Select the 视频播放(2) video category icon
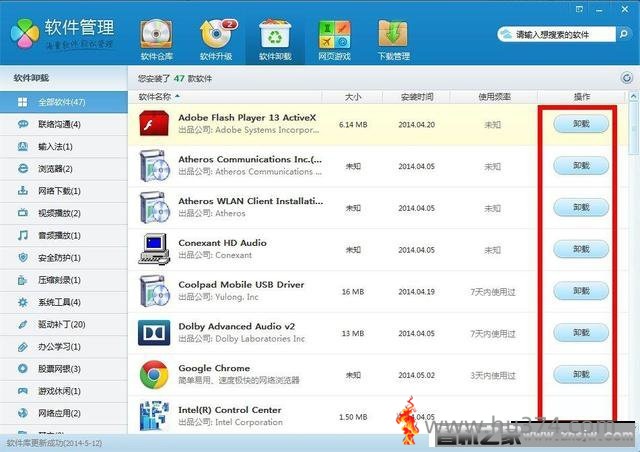640x452 pixels. click(x=23, y=213)
